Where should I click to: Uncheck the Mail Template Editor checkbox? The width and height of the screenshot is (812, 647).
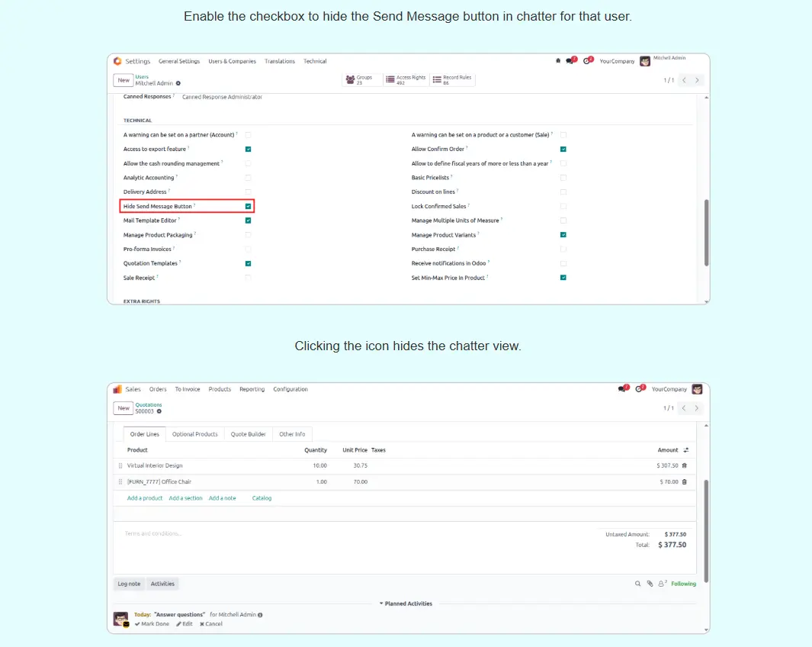click(x=248, y=220)
